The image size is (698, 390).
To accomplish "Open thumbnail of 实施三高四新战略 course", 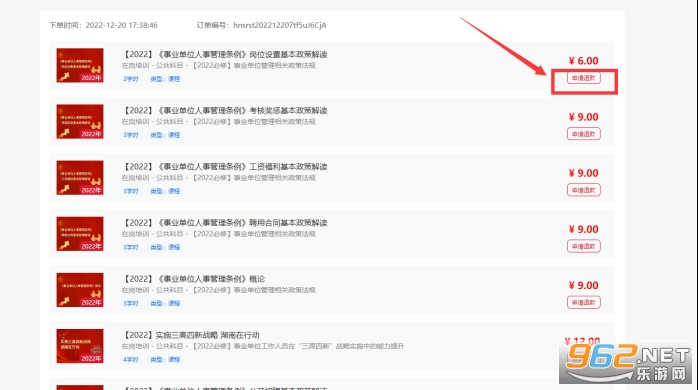I will [x=80, y=346].
